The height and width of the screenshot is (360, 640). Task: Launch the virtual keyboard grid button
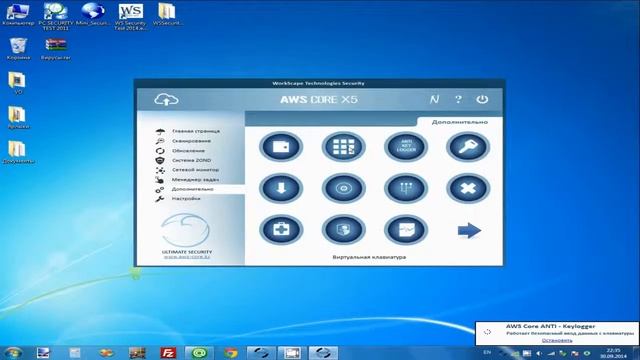(343, 147)
